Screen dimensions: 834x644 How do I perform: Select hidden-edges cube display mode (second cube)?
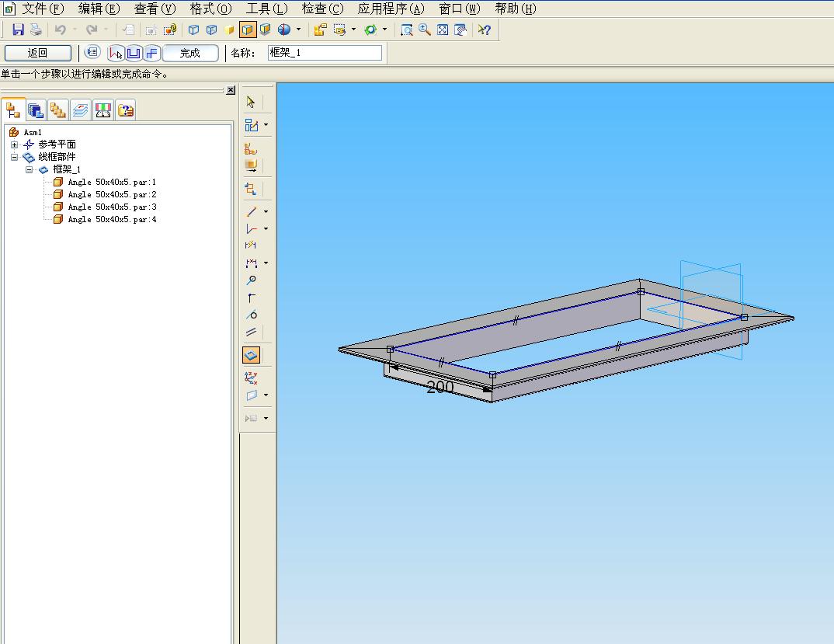point(212,30)
